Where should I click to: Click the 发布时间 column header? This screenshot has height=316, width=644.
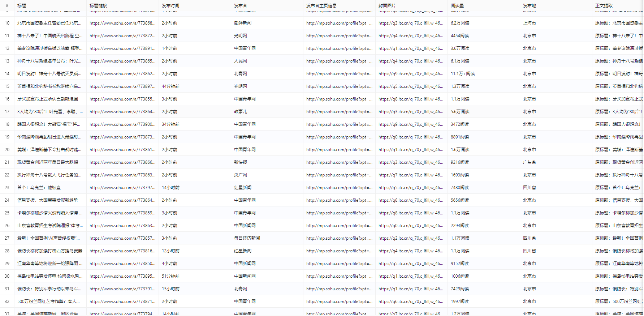(170, 5)
